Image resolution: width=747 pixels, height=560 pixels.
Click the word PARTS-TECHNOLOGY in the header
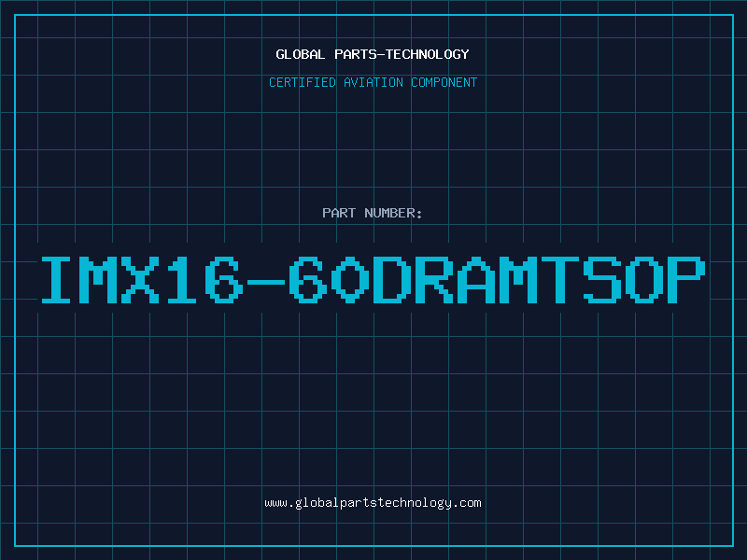(402, 54)
